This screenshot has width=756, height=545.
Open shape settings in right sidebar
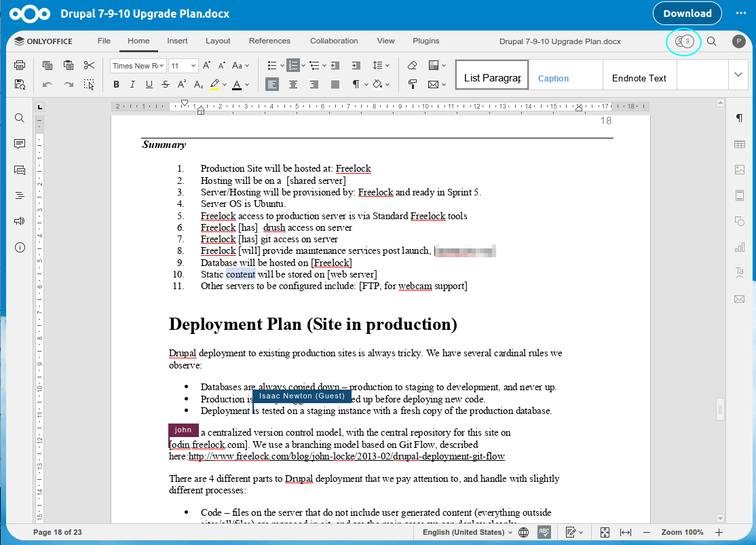(740, 221)
